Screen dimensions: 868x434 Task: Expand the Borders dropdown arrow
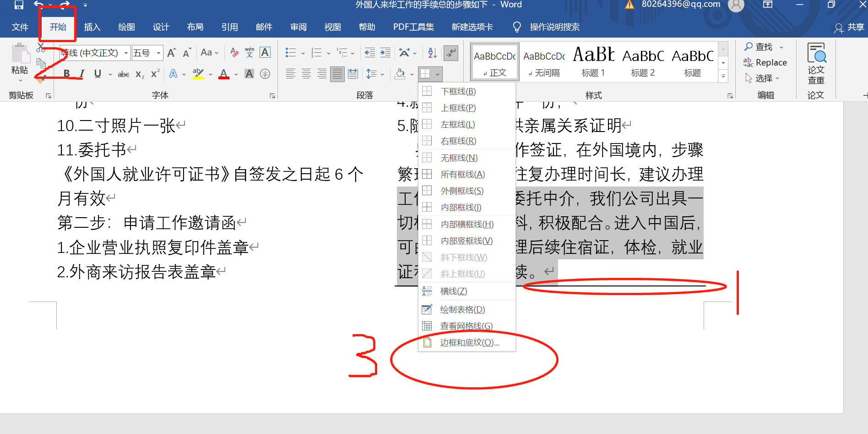click(437, 74)
